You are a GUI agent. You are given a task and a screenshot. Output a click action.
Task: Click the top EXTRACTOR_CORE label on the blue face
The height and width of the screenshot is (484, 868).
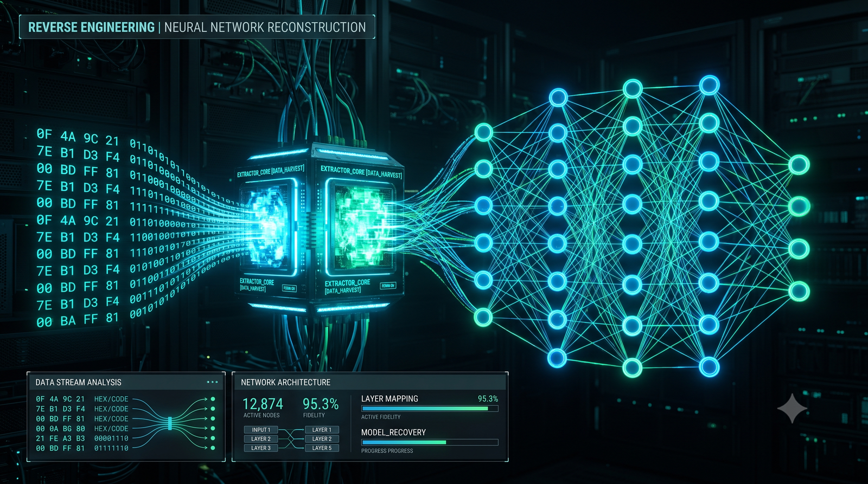[270, 171]
